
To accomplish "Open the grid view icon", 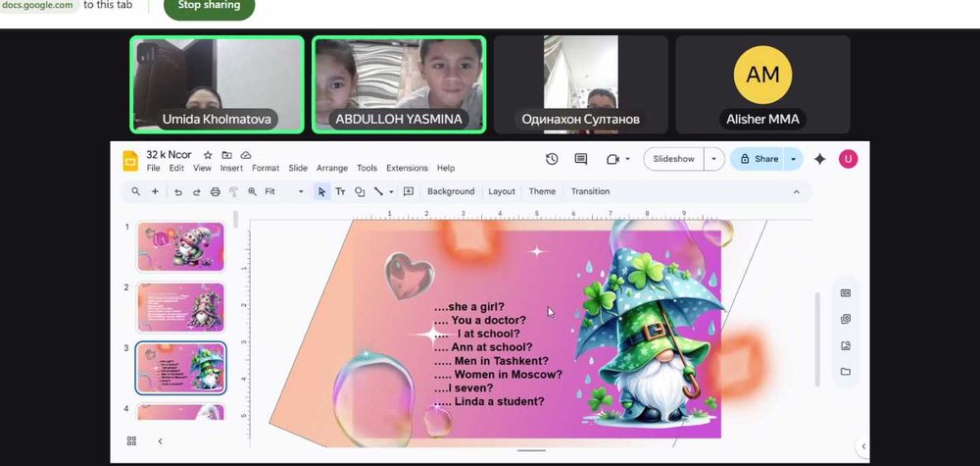I will coord(131,440).
